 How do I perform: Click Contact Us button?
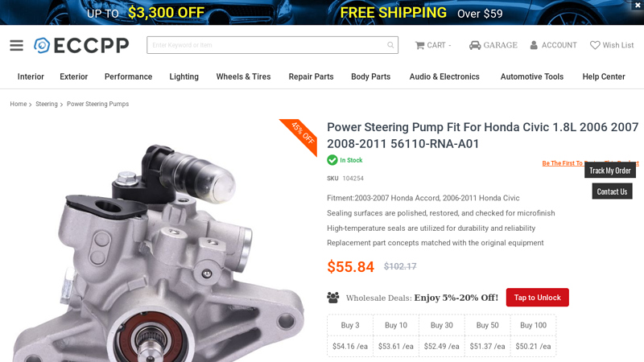[612, 191]
